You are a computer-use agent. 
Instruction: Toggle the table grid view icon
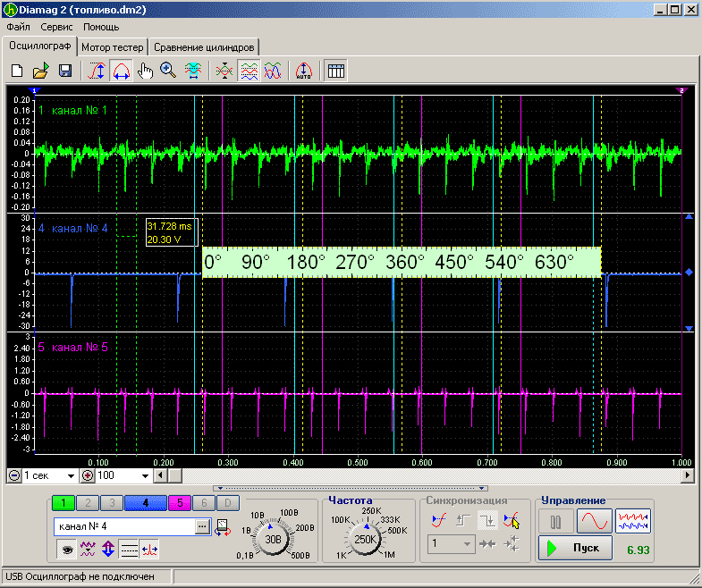click(335, 71)
